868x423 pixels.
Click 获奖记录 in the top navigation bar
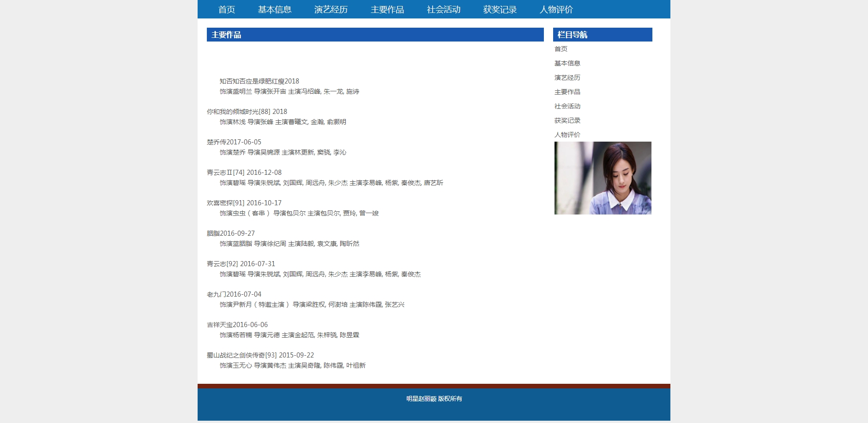click(x=500, y=10)
